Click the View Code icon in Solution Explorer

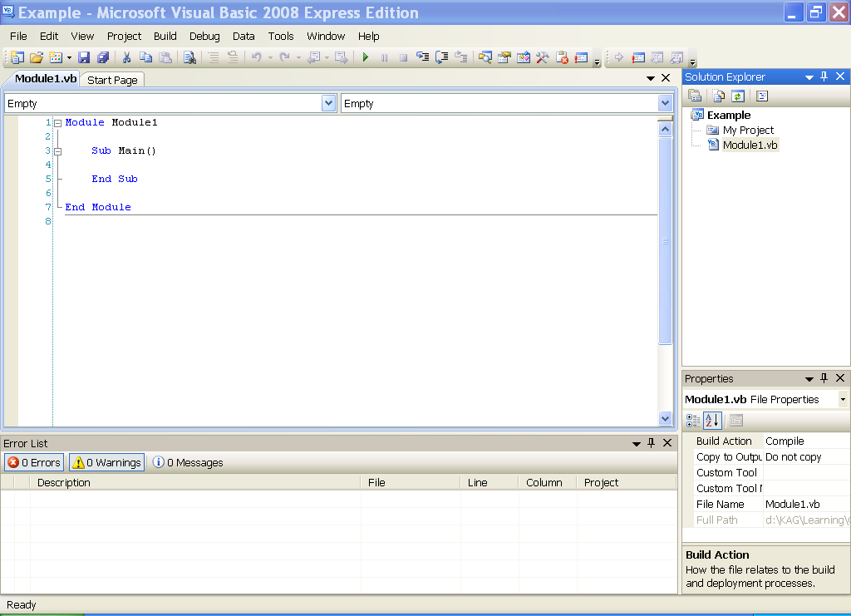coord(762,96)
